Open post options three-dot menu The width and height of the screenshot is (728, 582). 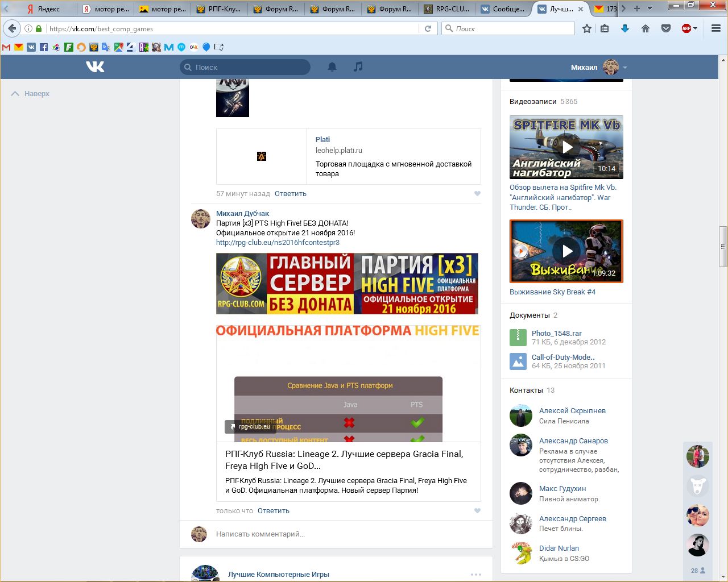[476, 575]
